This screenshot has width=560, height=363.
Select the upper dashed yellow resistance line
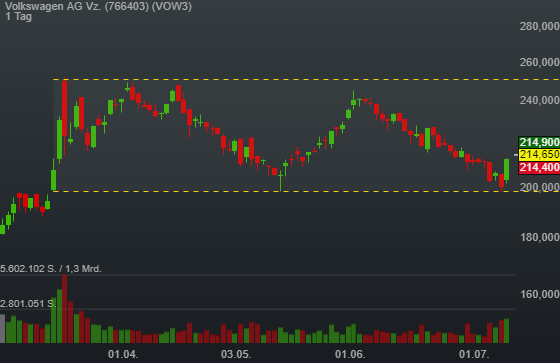click(x=306, y=79)
